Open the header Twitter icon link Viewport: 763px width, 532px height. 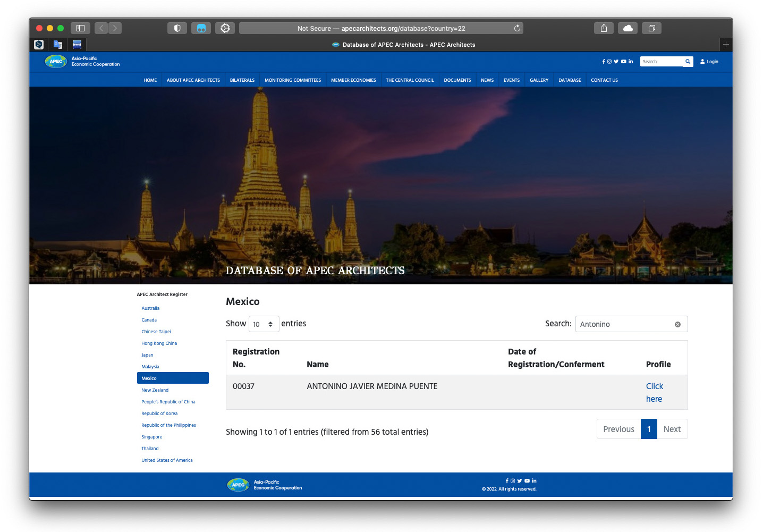616,62
